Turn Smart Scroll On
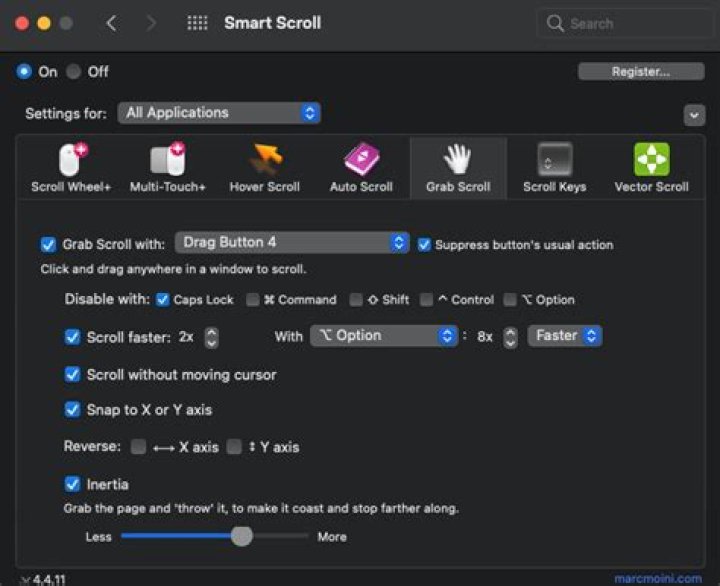 24,72
